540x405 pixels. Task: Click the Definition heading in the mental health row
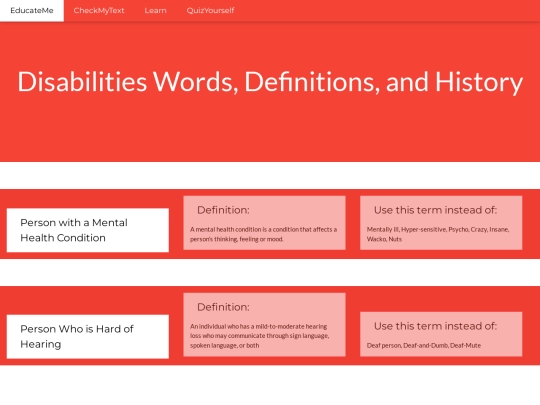223,210
